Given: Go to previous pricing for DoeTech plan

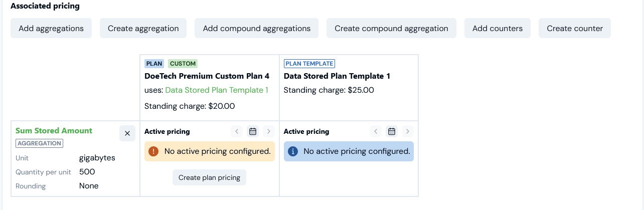Looking at the screenshot, I should point(237,131).
